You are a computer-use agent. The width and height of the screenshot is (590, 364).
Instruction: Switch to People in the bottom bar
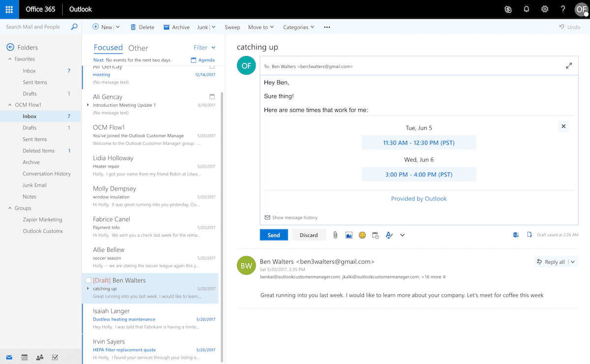tap(40, 357)
